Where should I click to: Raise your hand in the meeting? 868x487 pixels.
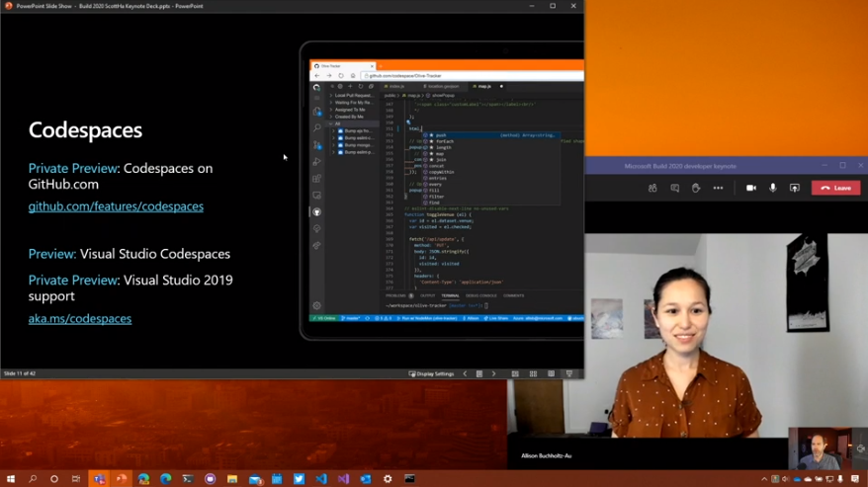click(x=696, y=188)
